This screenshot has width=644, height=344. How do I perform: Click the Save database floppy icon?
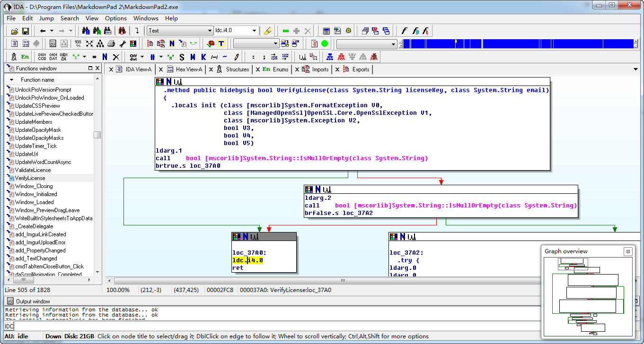tap(25, 31)
